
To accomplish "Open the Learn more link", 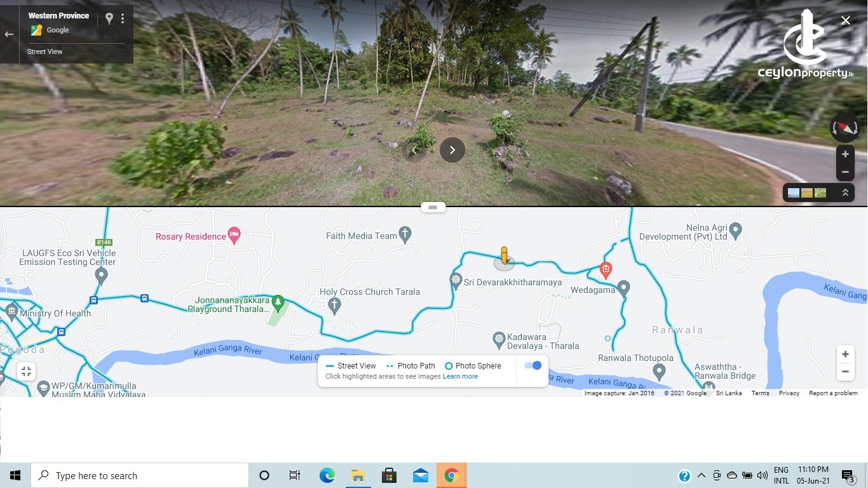I will tap(460, 377).
